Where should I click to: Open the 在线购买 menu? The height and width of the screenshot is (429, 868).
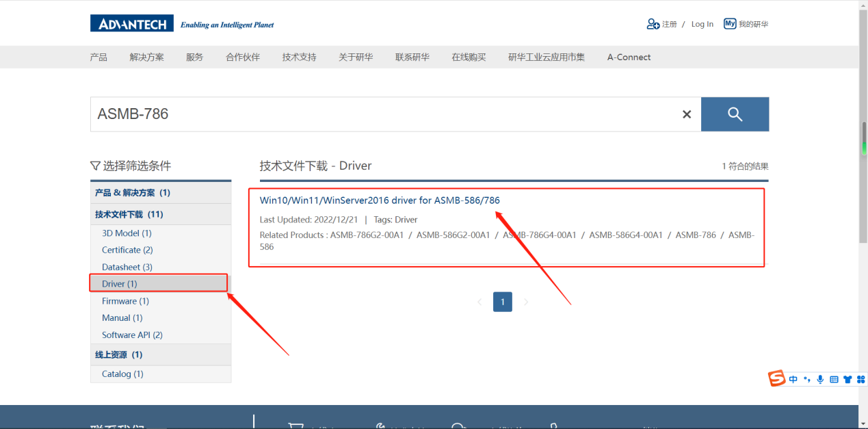(x=469, y=57)
